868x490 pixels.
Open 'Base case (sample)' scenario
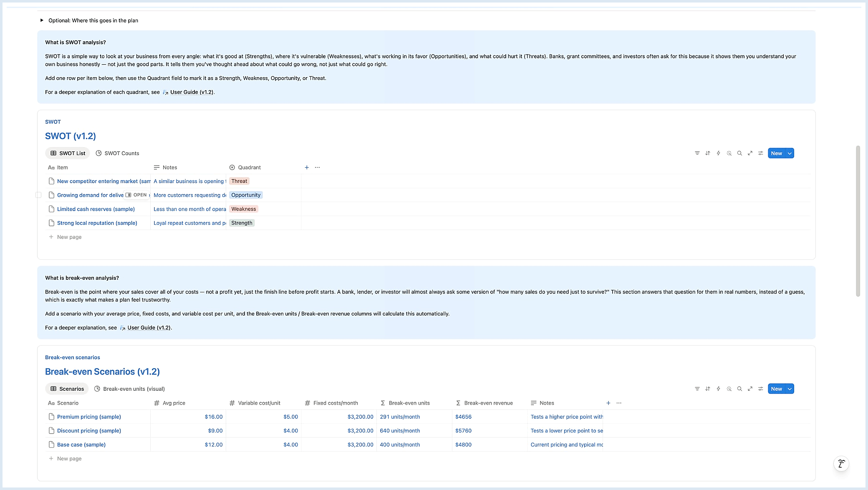click(x=81, y=445)
